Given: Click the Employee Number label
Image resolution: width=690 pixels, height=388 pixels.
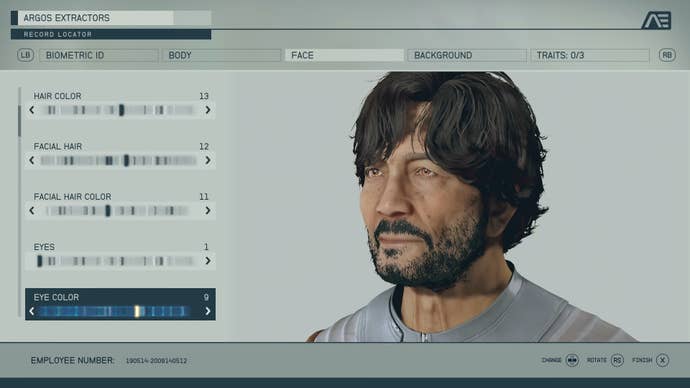Looking at the screenshot, I should 73,360.
